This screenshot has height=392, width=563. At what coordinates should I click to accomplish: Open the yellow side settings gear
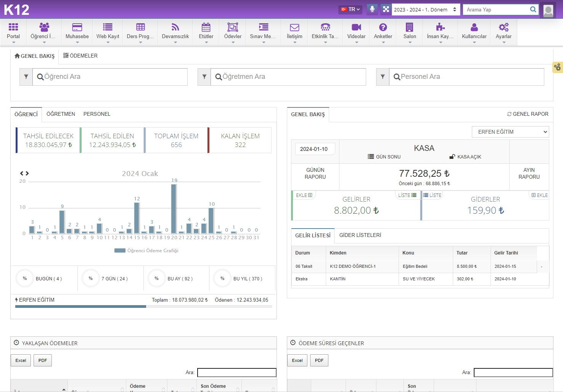558,67
